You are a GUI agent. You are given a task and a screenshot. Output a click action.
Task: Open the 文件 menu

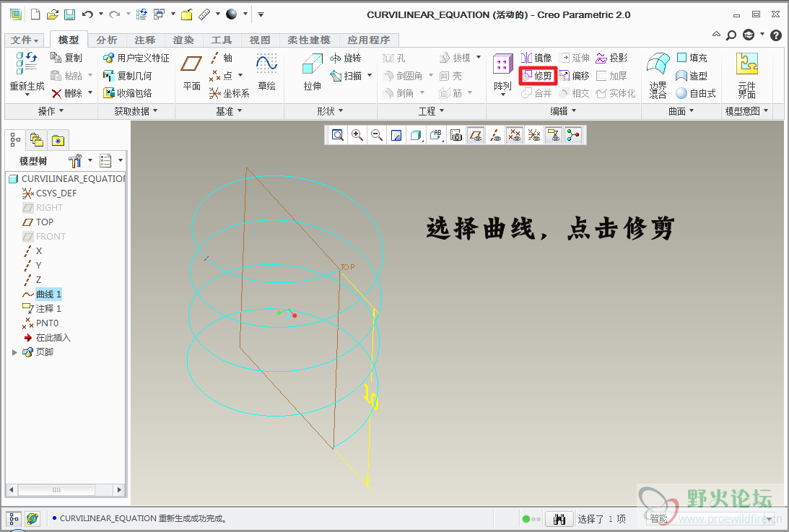(x=24, y=40)
